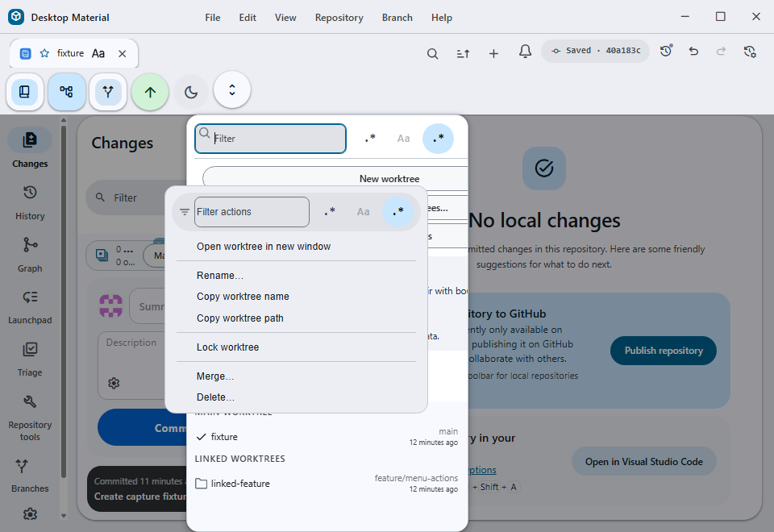
Task: Toggle match case Aa in actions filter
Action: click(x=364, y=212)
